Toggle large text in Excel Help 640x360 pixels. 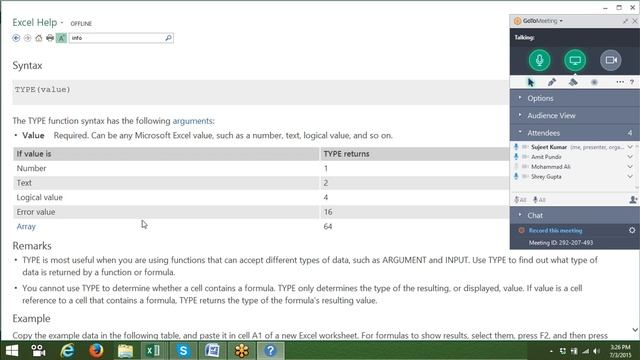click(x=61, y=38)
